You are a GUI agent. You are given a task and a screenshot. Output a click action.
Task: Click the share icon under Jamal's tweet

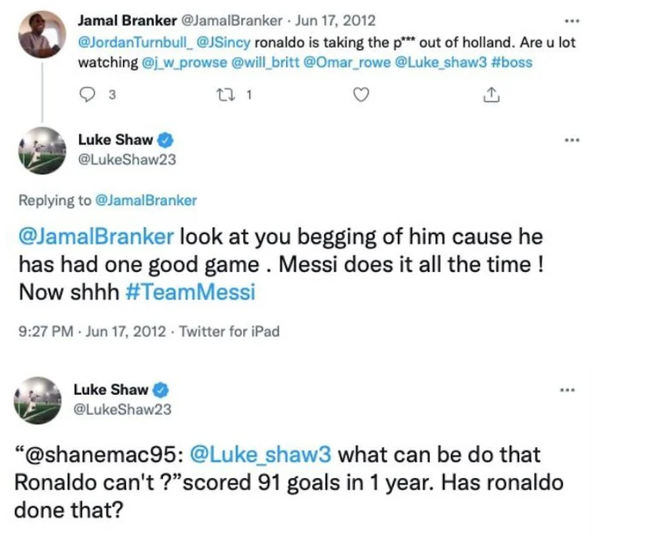click(x=490, y=96)
